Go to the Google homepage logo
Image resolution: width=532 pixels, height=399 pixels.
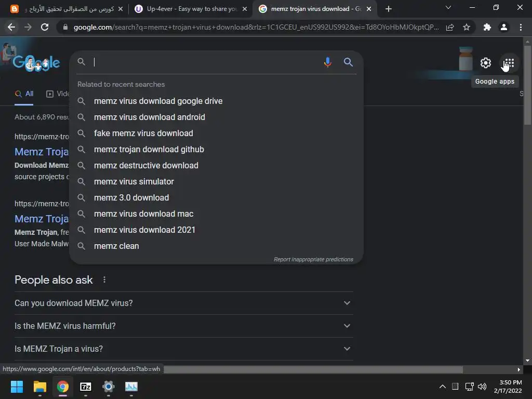[x=36, y=63]
